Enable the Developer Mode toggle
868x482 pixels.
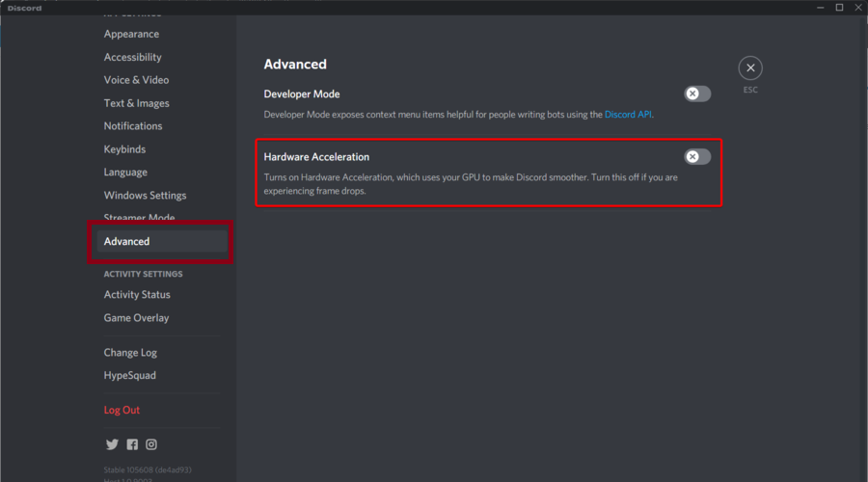[x=697, y=94]
